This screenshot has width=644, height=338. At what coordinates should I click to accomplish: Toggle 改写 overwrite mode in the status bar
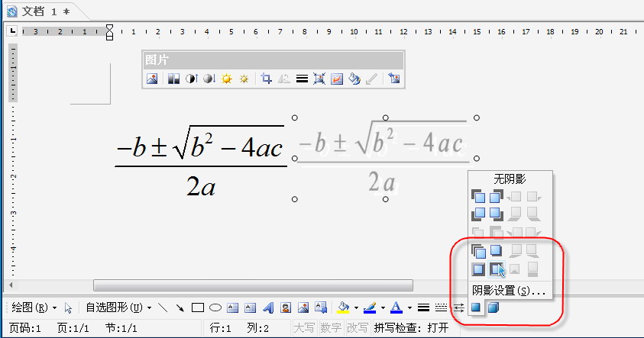coord(358,328)
